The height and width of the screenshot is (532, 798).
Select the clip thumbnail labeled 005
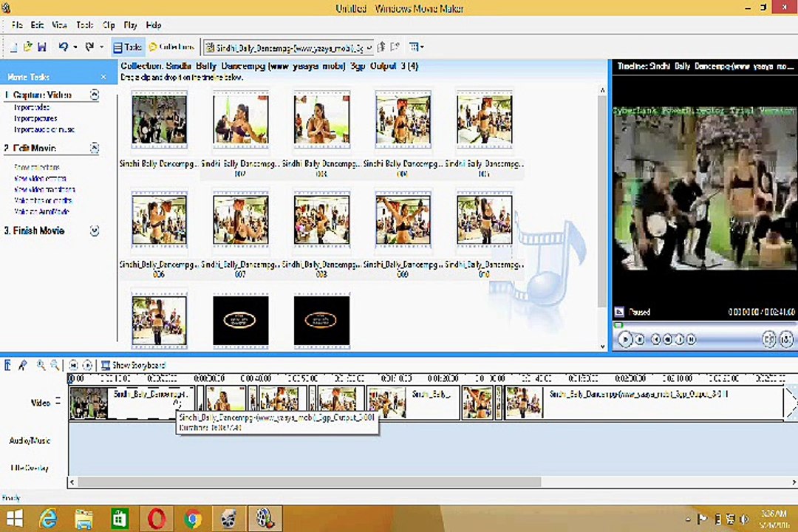tap(485, 120)
